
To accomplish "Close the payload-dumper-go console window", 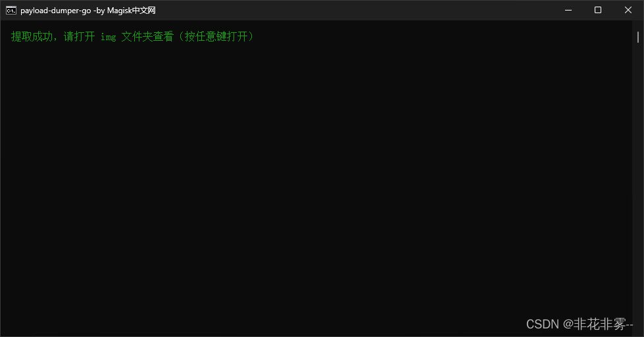I will (x=628, y=11).
